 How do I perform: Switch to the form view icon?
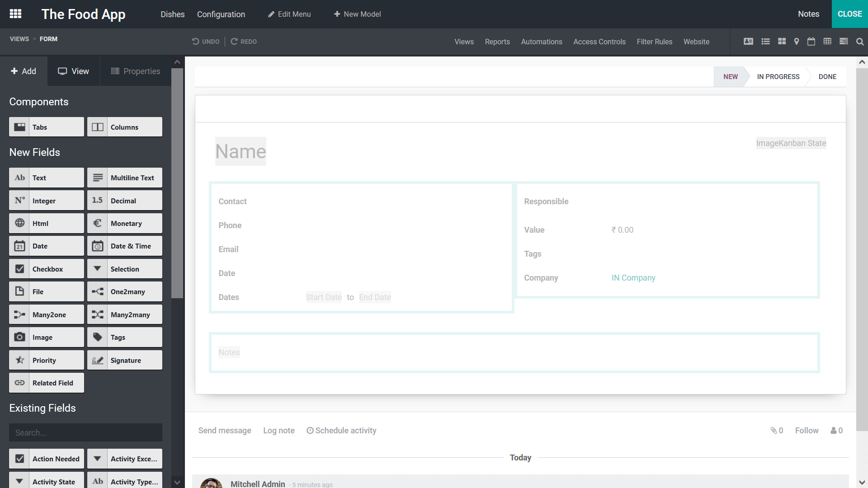point(749,42)
